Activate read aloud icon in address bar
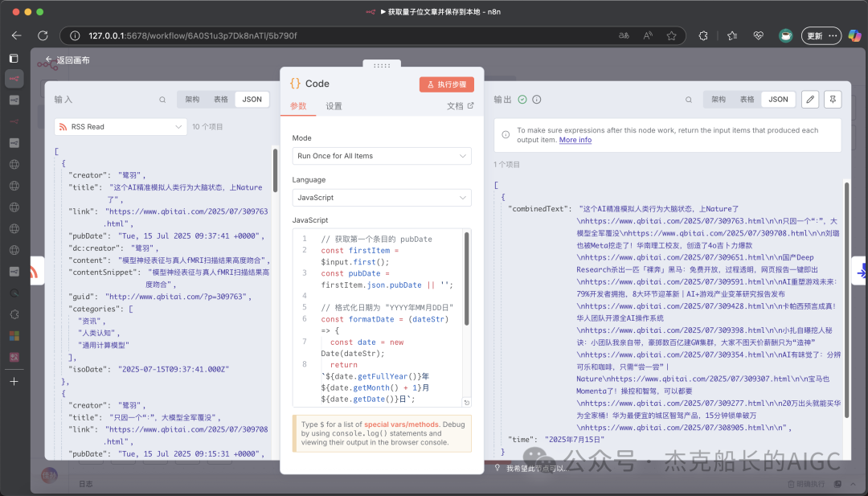Image resolution: width=868 pixels, height=496 pixels. point(648,35)
